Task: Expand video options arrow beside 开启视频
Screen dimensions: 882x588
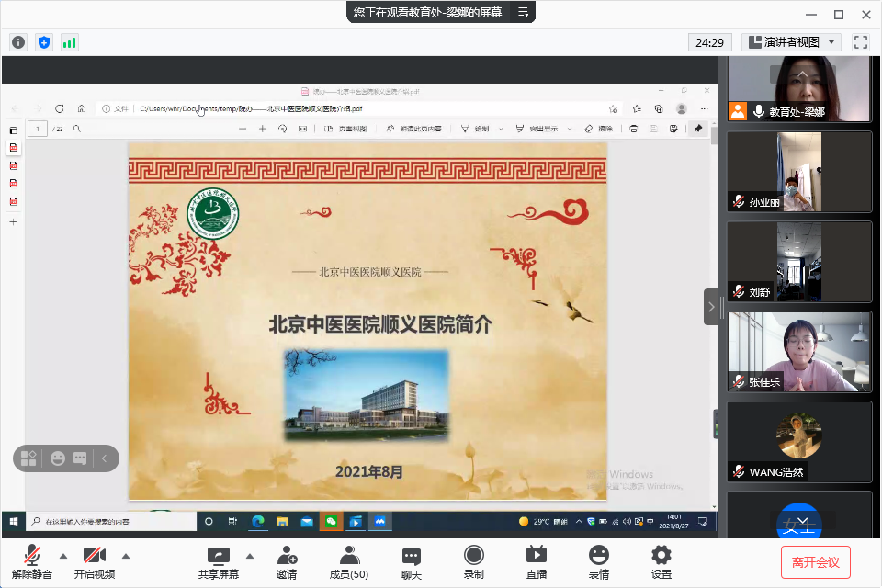Action: click(x=126, y=556)
